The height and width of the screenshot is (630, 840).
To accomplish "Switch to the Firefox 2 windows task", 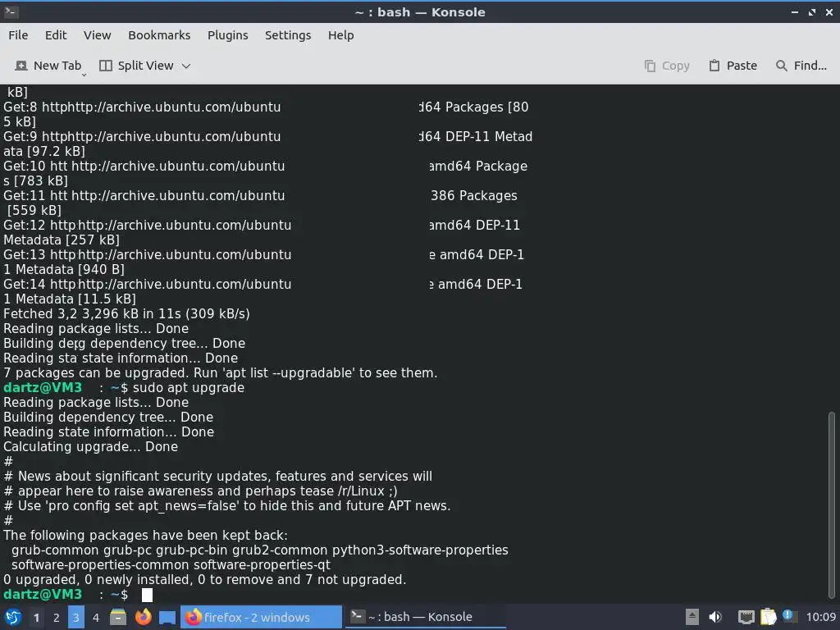I will coord(262,617).
